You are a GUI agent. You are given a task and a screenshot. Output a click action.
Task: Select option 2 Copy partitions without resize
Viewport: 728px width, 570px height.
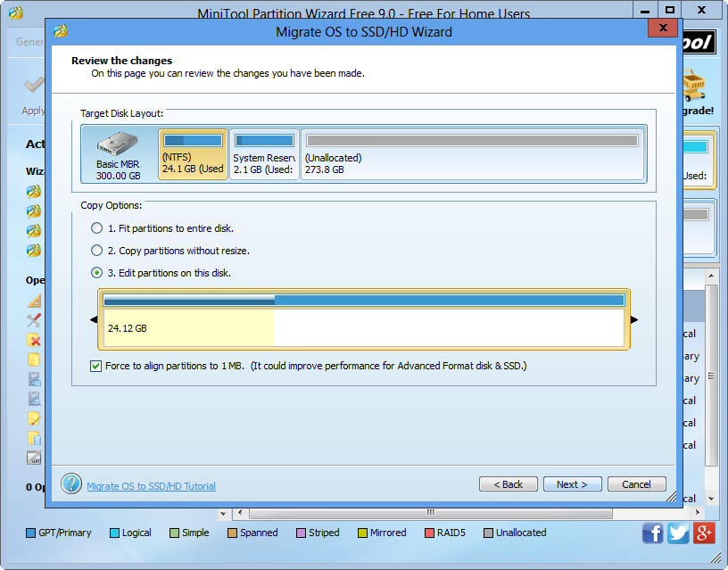96,250
